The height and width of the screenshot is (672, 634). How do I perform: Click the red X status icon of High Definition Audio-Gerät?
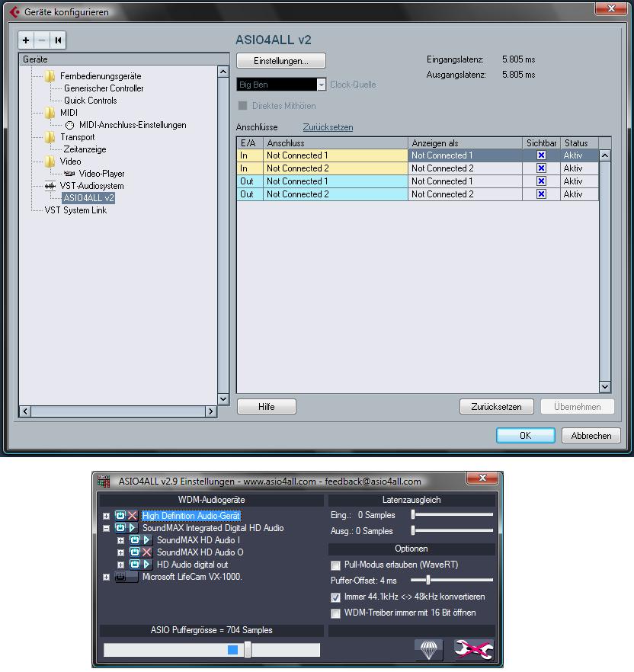pos(132,516)
